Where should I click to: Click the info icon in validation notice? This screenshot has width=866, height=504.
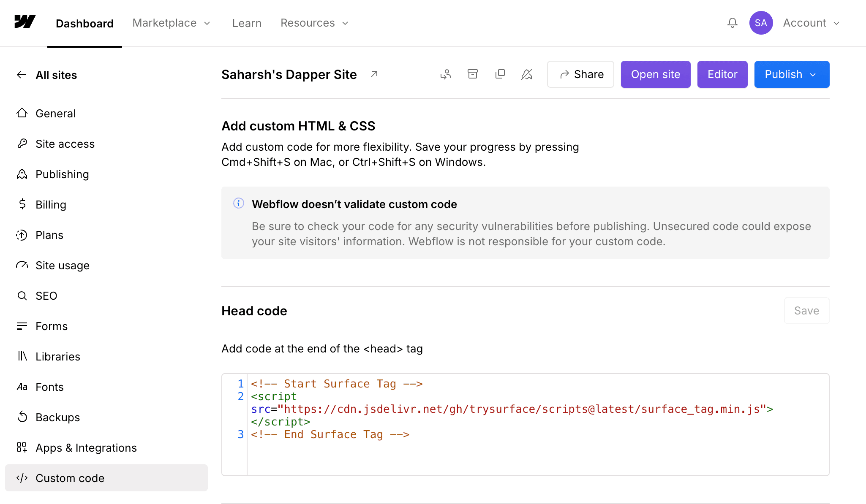coord(239,203)
